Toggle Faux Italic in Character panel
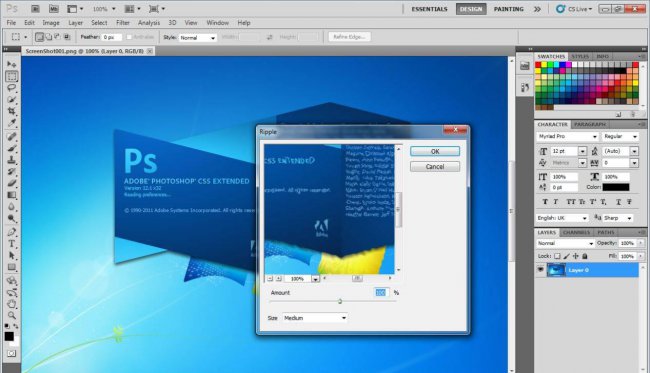 555,202
